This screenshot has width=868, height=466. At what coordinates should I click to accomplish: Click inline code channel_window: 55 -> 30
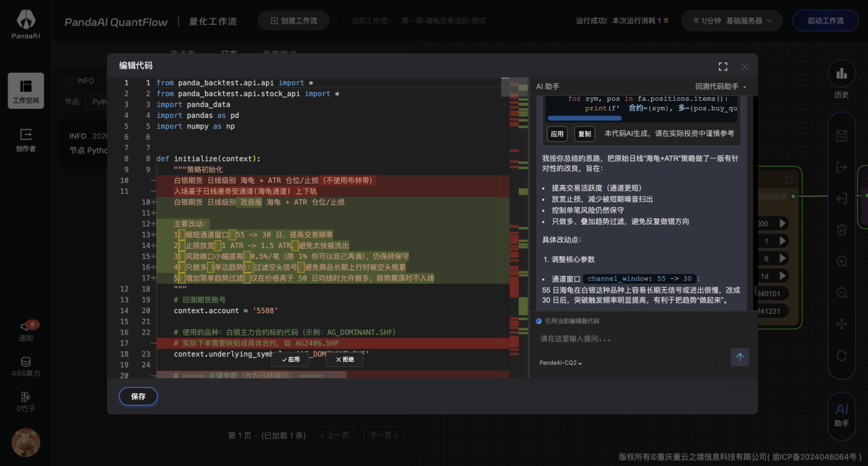(x=641, y=279)
